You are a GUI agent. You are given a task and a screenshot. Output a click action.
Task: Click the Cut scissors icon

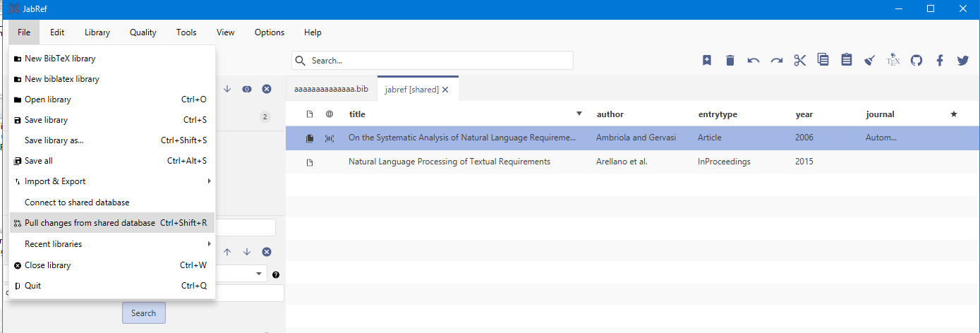pyautogui.click(x=799, y=61)
